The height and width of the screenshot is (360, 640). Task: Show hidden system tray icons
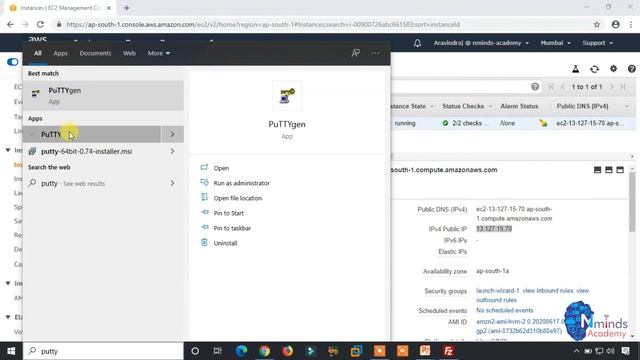point(576,351)
